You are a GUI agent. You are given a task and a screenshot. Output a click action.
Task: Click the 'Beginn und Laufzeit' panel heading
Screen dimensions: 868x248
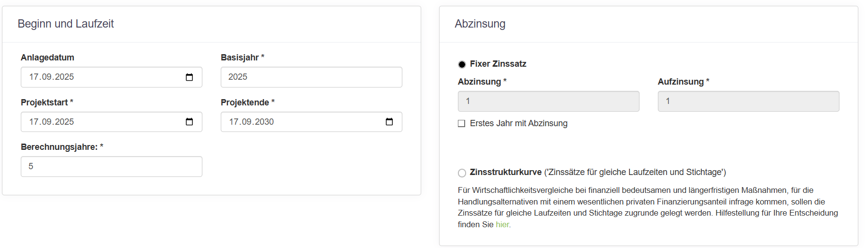coord(66,24)
